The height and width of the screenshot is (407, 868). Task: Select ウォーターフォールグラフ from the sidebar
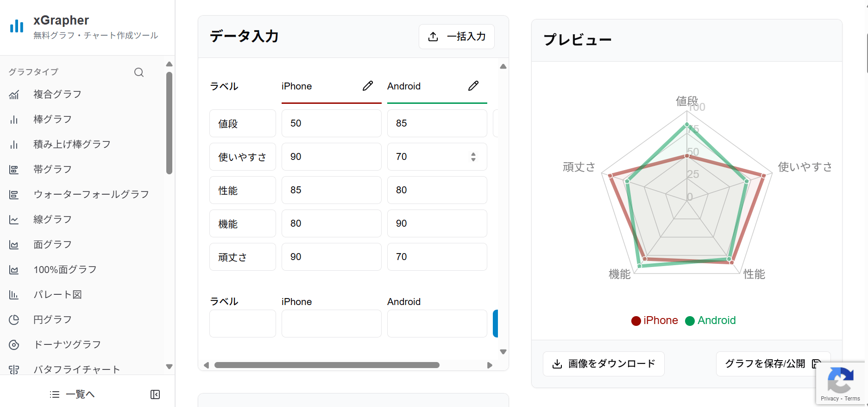pyautogui.click(x=91, y=194)
